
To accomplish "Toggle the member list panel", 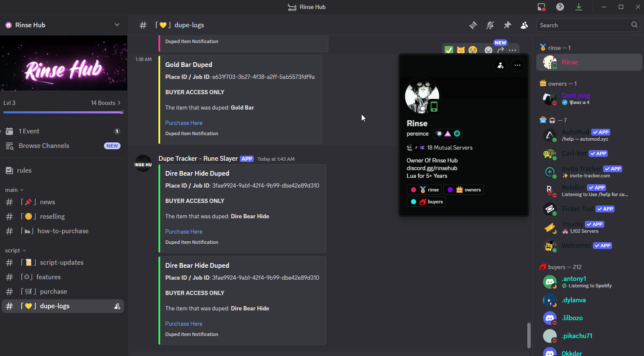I will pyautogui.click(x=524, y=25).
